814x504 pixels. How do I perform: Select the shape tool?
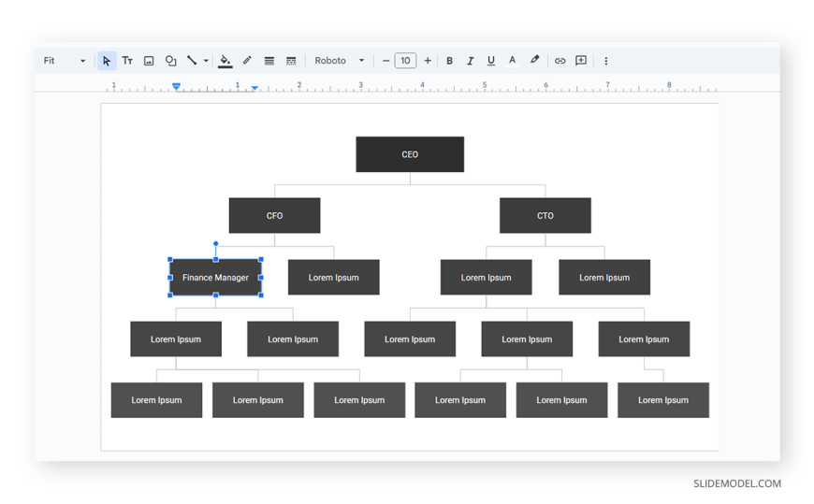(x=170, y=61)
